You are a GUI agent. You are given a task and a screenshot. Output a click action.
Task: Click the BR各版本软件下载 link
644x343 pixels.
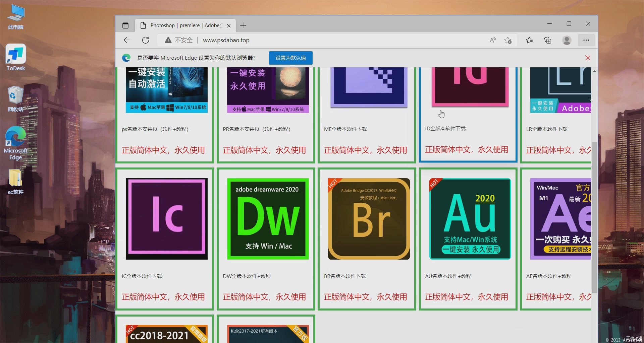[x=344, y=276]
